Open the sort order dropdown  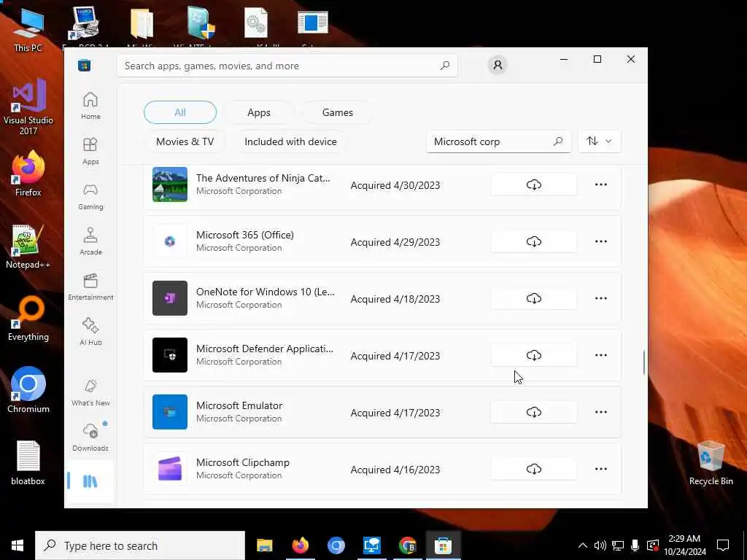pos(600,141)
